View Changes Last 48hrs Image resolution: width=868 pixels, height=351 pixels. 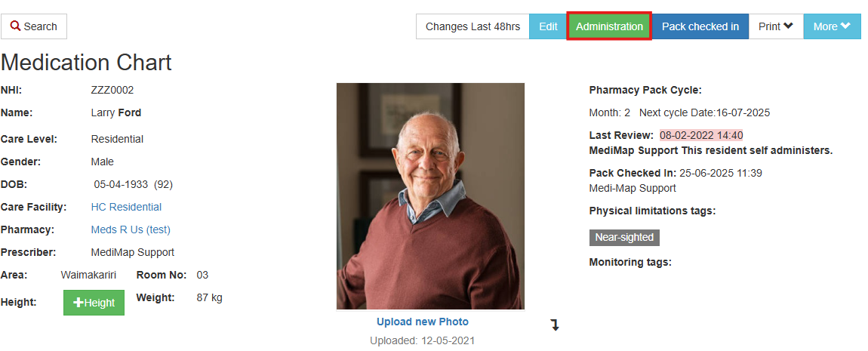pos(472,26)
